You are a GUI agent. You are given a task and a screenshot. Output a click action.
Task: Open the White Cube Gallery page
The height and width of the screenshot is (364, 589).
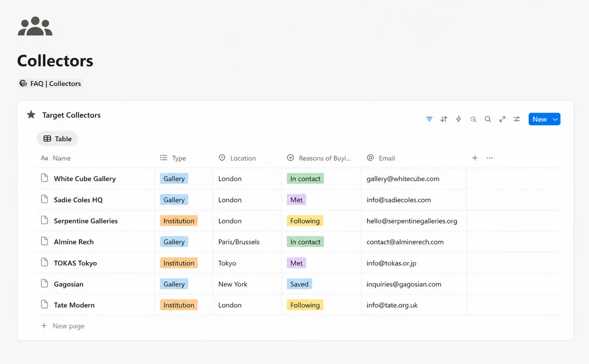coord(85,179)
